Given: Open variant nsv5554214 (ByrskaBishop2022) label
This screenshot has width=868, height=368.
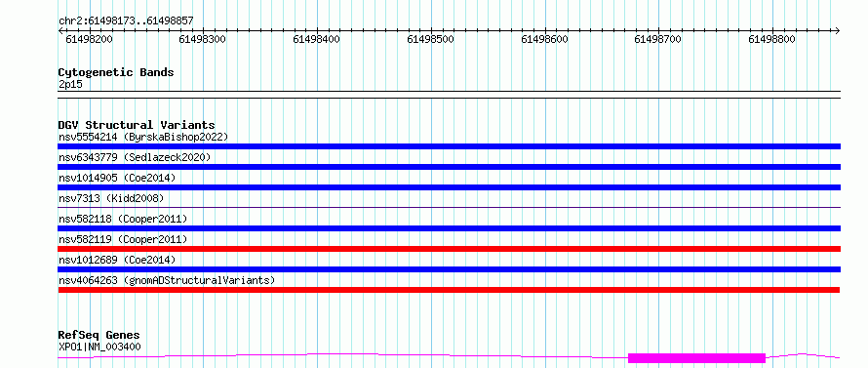Looking at the screenshot, I should coord(143,137).
